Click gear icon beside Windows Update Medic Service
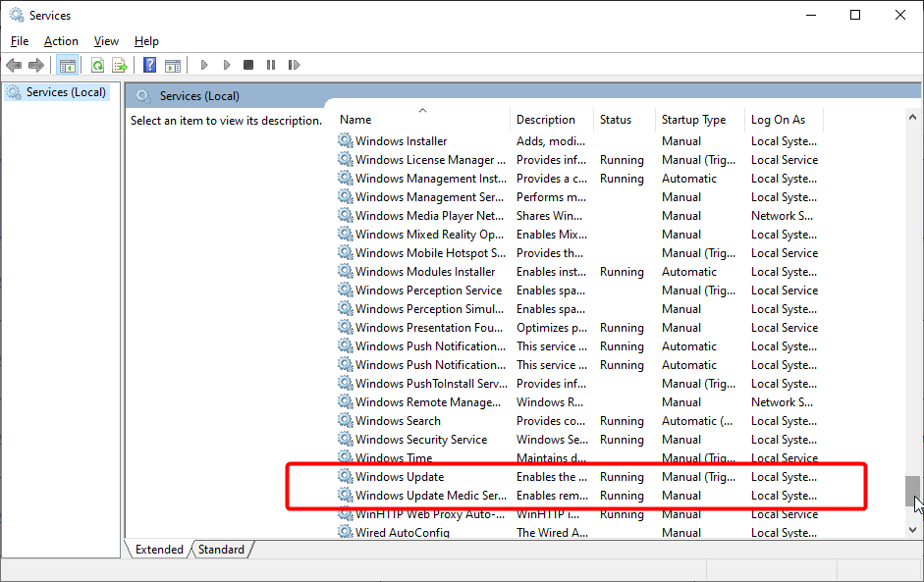Viewport: 924px width, 582px height. click(346, 495)
